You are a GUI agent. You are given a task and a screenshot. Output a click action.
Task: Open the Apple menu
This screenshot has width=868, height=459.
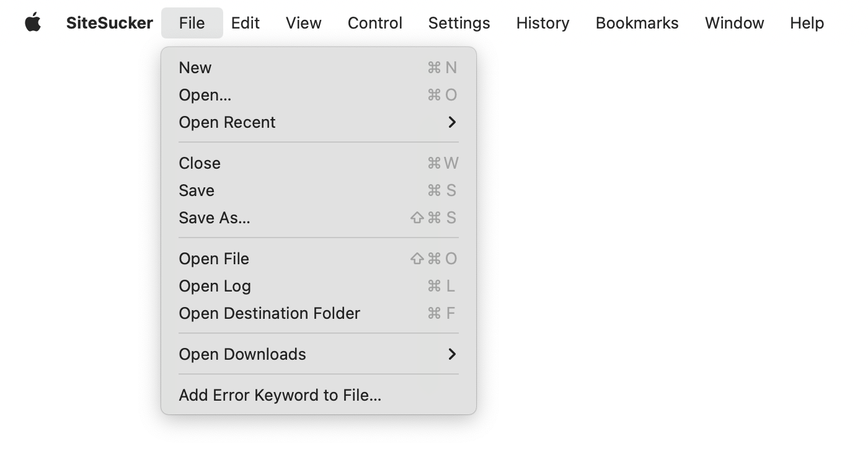click(x=34, y=22)
